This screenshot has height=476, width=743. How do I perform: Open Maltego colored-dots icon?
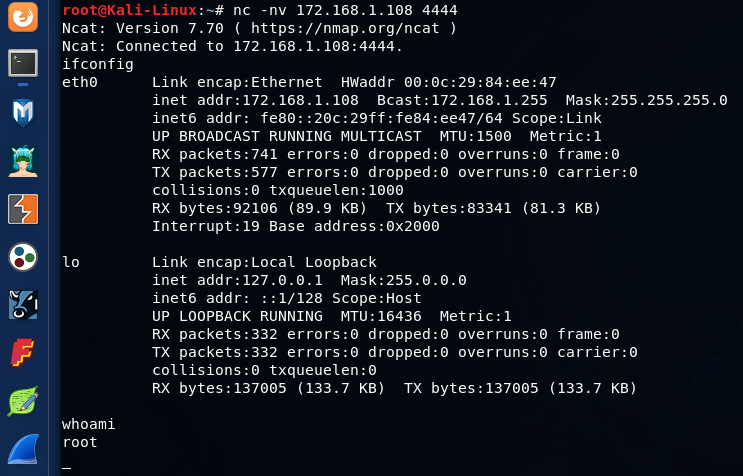pos(23,257)
